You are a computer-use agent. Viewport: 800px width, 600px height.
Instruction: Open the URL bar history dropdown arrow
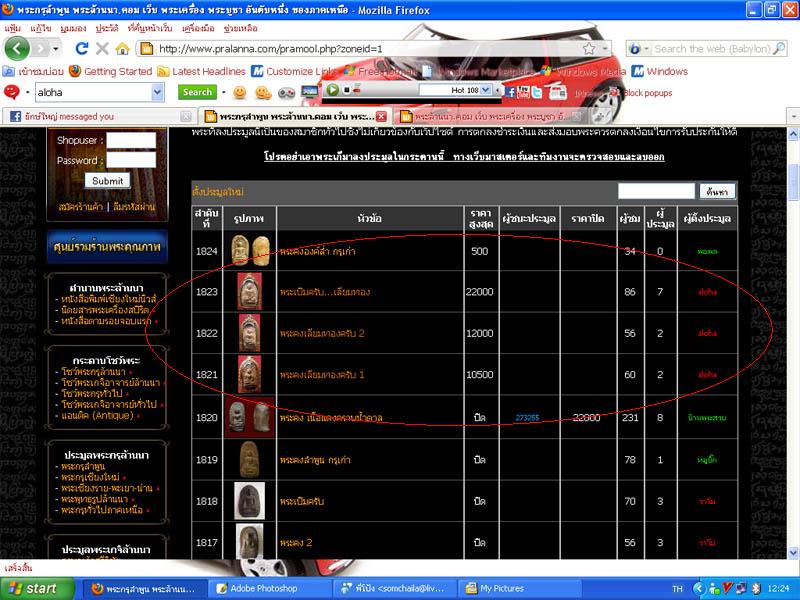click(x=605, y=48)
